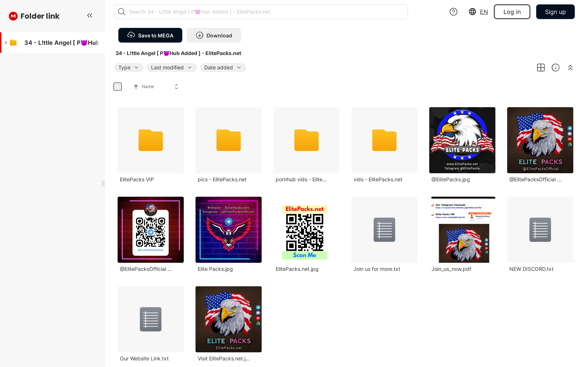Expand the folder tree arrow in sidebar

6,42
